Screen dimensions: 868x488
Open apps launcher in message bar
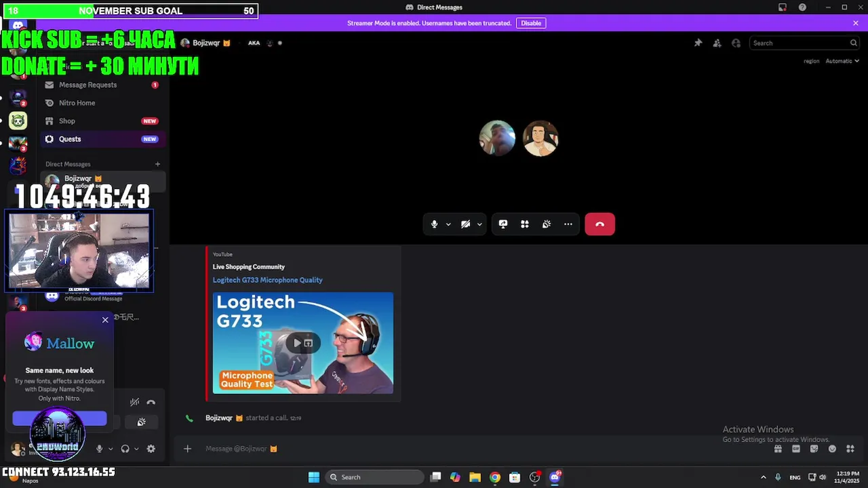tap(850, 449)
